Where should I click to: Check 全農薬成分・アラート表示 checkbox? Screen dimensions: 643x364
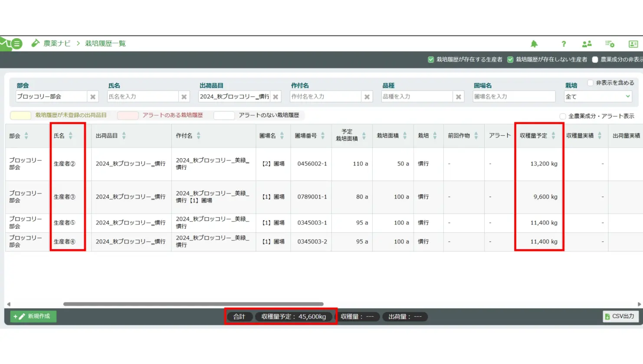click(x=563, y=116)
